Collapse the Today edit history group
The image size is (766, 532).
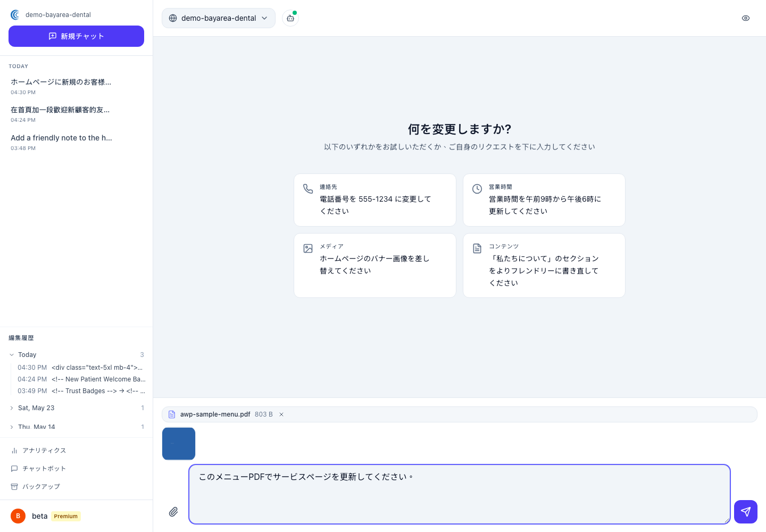[76, 355]
